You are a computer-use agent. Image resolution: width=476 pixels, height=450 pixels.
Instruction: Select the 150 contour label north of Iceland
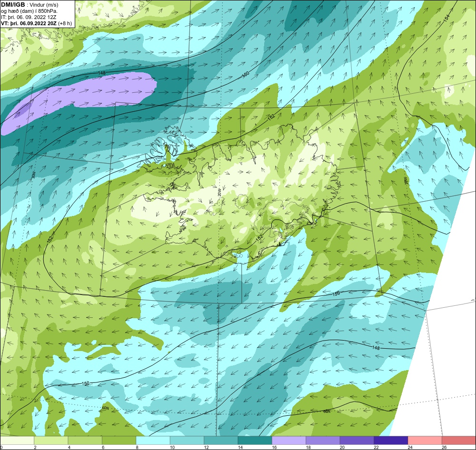tap(246, 74)
